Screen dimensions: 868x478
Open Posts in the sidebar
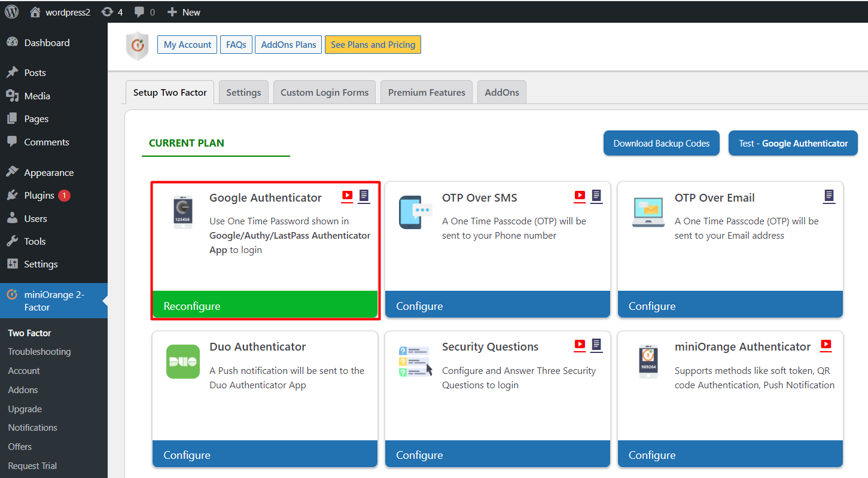pos(54,72)
